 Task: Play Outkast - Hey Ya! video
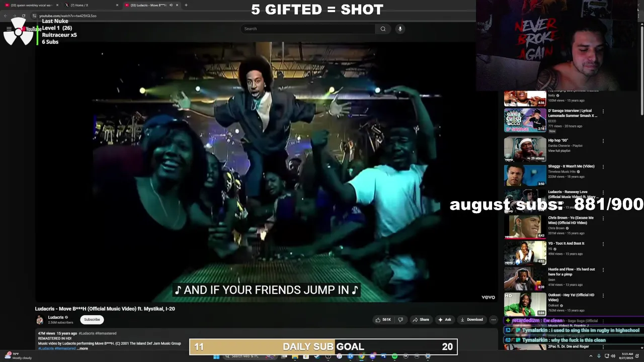click(x=525, y=304)
